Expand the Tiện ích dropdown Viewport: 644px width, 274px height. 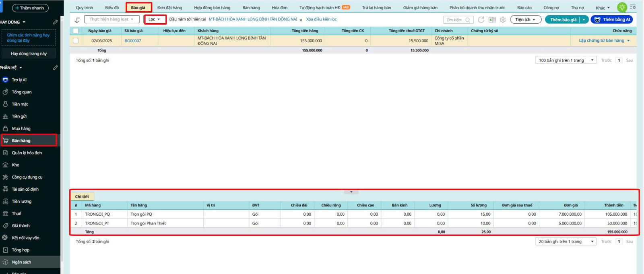click(525, 20)
